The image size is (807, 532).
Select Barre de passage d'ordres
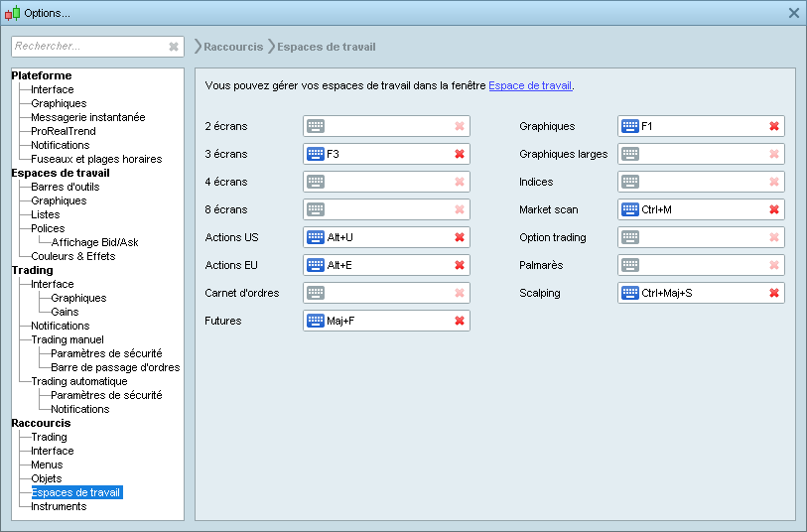pyautogui.click(x=115, y=367)
